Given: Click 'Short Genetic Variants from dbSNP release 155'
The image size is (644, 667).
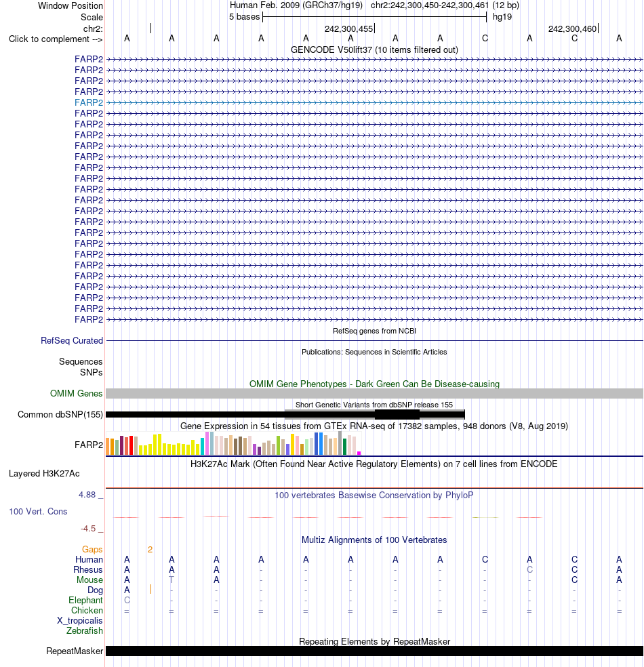Looking at the screenshot, I should pyautogui.click(x=374, y=405).
